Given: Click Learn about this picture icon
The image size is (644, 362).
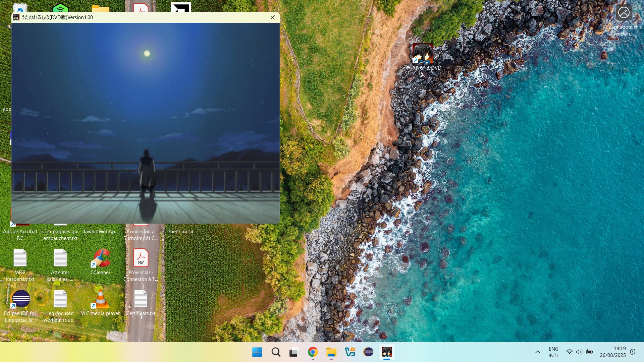Looking at the screenshot, I should pyautogui.click(x=624, y=13).
